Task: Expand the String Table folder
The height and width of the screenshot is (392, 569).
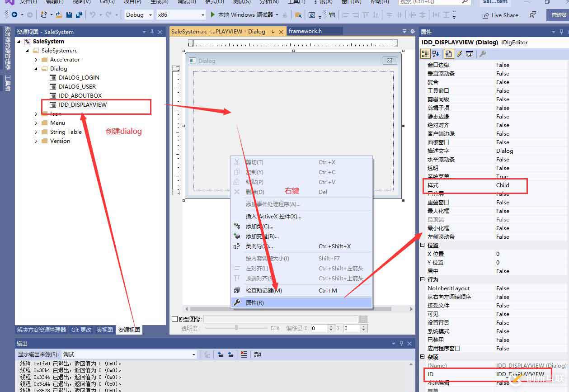Action: (x=36, y=132)
